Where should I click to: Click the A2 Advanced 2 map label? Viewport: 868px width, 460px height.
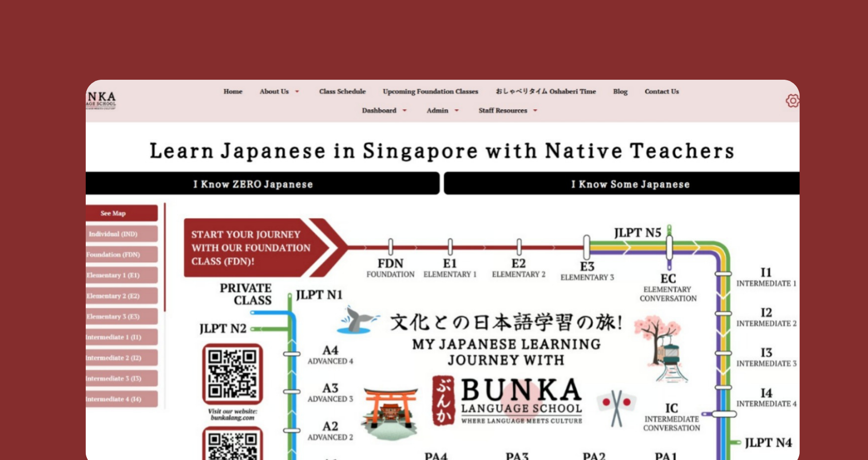click(x=330, y=431)
